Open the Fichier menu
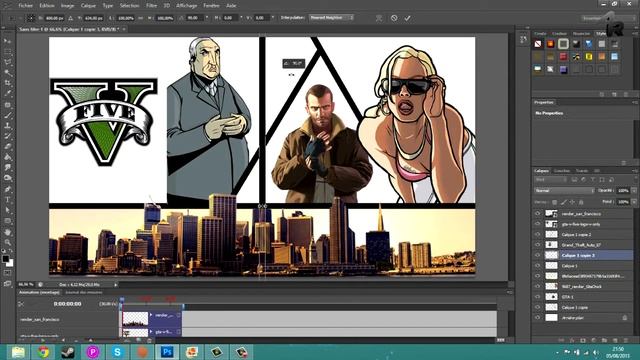 (25, 6)
